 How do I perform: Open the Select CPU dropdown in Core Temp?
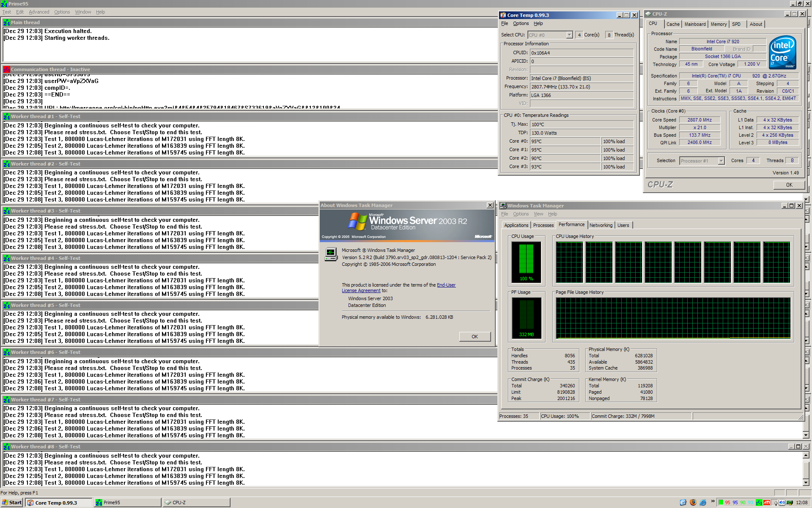569,35
